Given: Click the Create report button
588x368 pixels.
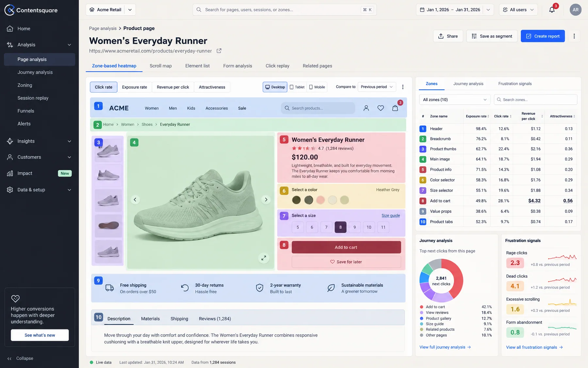Looking at the screenshot, I should point(543,36).
